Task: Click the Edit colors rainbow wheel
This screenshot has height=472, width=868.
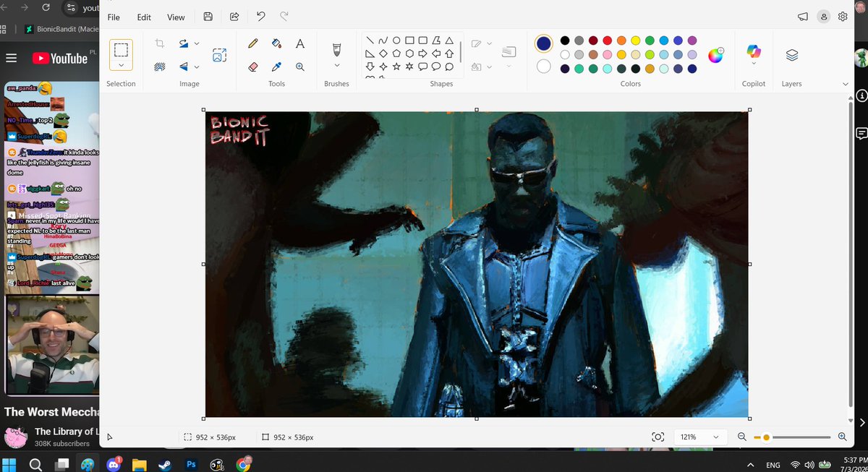Action: tap(715, 55)
